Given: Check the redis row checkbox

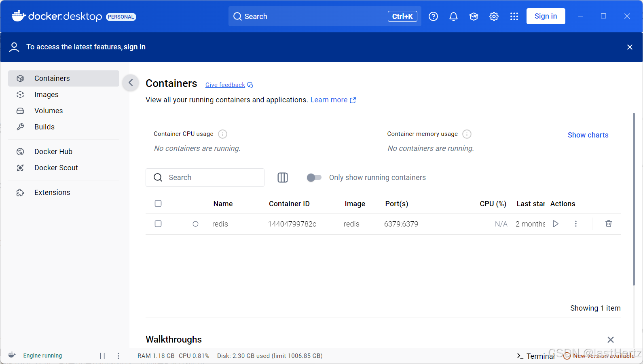Looking at the screenshot, I should pos(158,224).
